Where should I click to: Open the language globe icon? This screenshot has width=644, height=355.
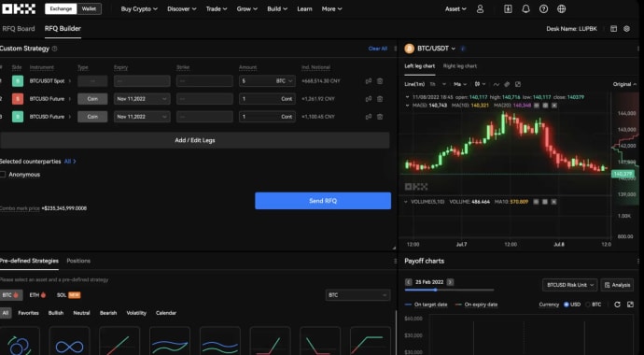pyautogui.click(x=562, y=8)
